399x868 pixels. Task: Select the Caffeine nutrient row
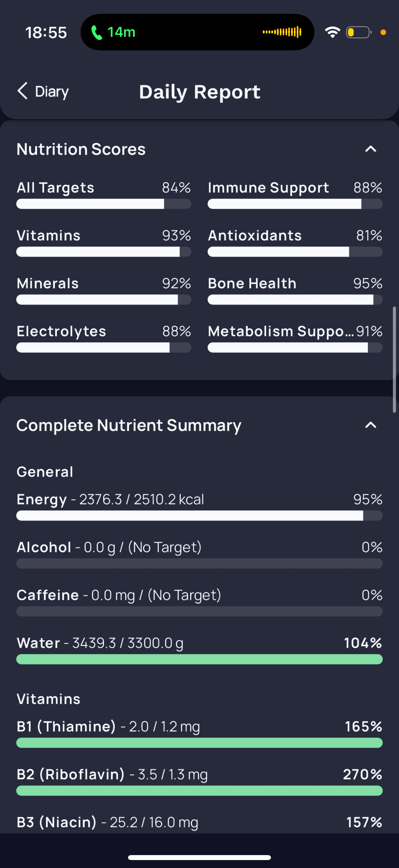199,602
